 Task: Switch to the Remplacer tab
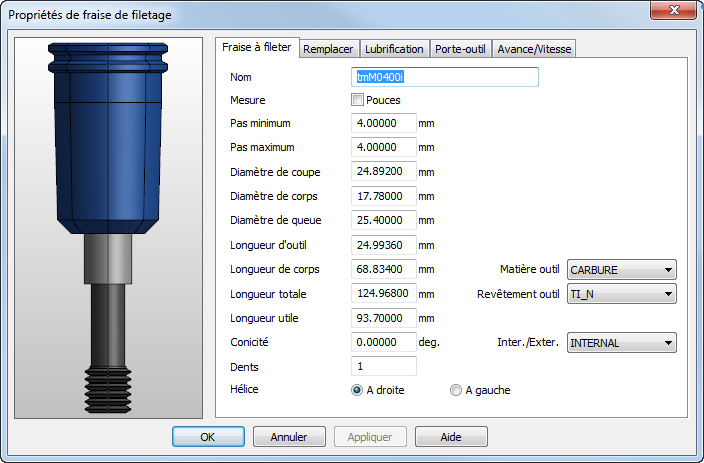click(x=328, y=49)
